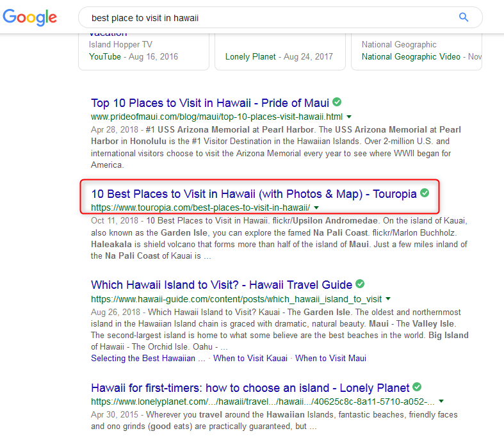Click 'YouTube' source label in video card

[x=105, y=57]
